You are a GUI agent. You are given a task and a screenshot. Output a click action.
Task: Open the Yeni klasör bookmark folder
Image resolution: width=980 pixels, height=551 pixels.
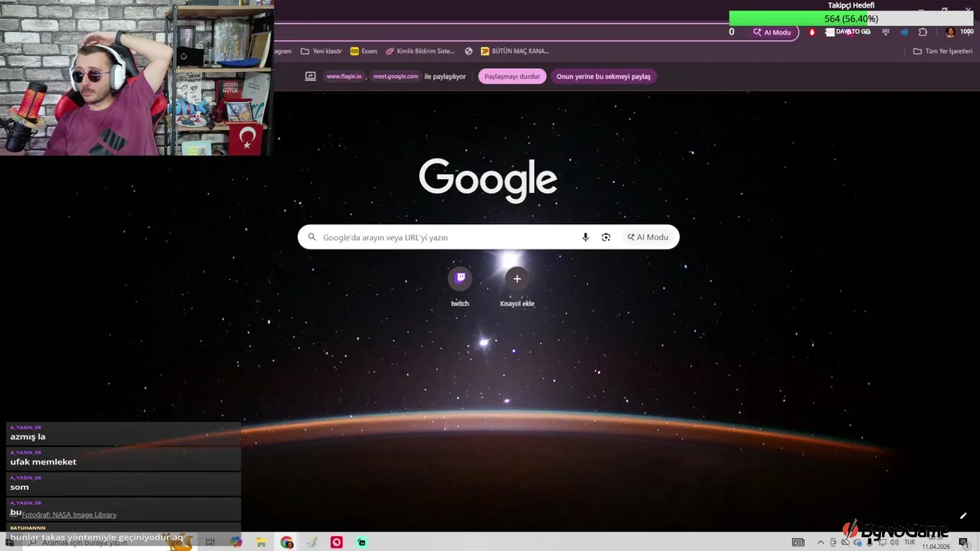tap(322, 51)
